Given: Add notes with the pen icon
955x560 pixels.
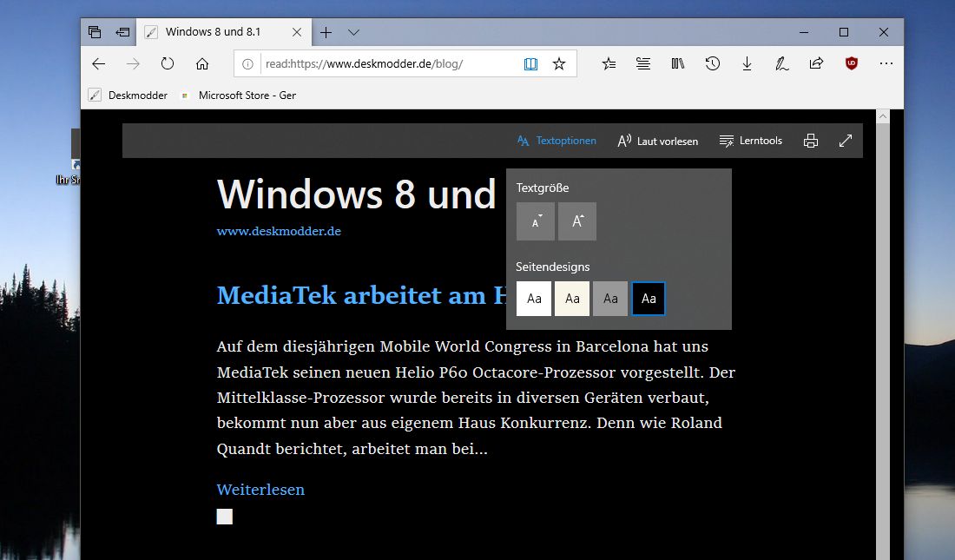Looking at the screenshot, I should point(781,63).
